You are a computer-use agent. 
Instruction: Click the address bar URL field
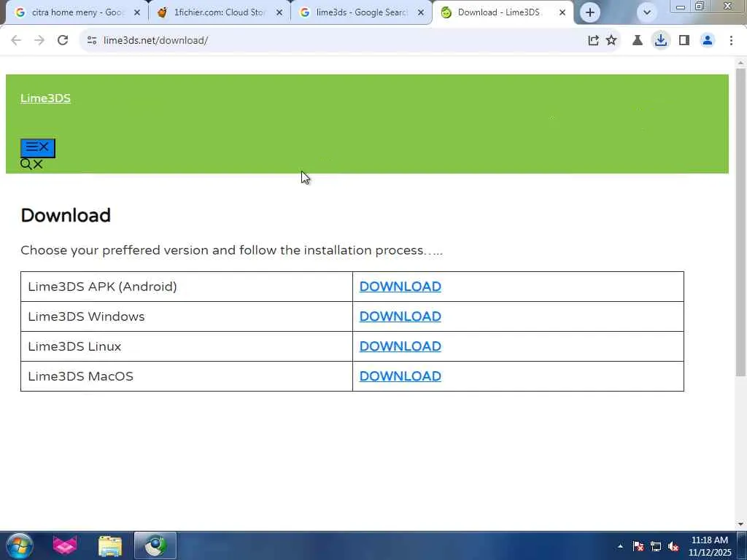pyautogui.click(x=333, y=41)
